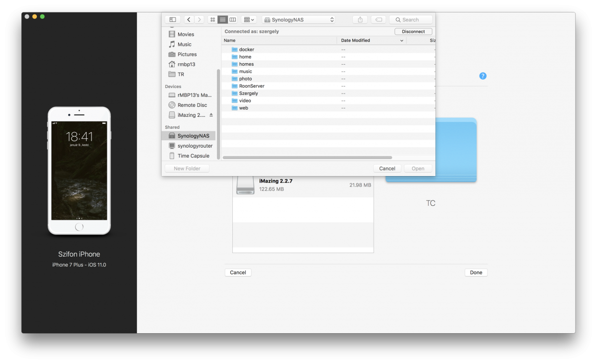
Task: Switch to column view
Action: pyautogui.click(x=232, y=19)
